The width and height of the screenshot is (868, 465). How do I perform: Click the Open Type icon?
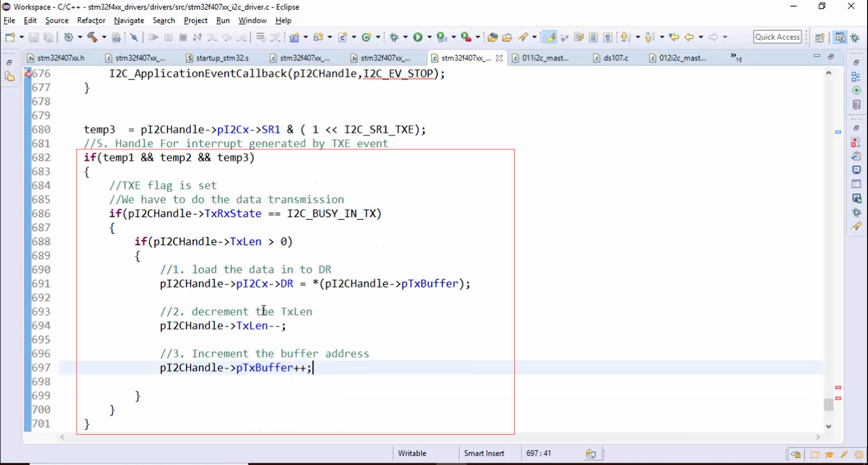(493, 37)
